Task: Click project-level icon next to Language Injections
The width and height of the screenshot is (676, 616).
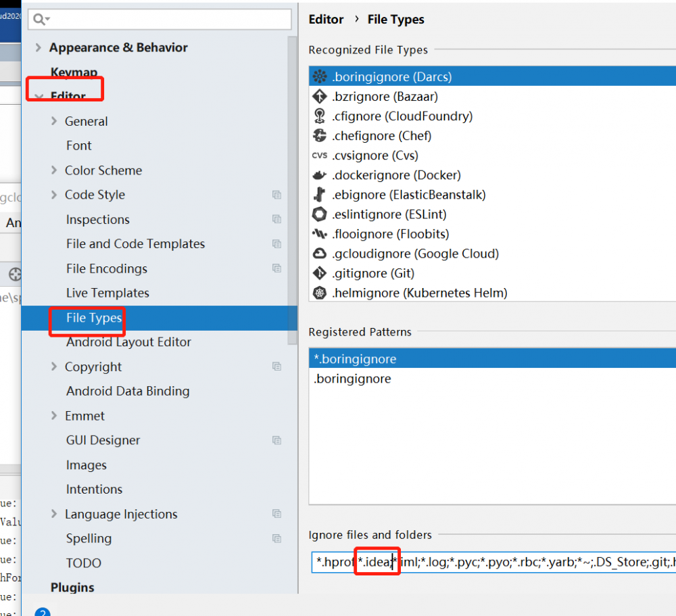Action: coord(276,514)
